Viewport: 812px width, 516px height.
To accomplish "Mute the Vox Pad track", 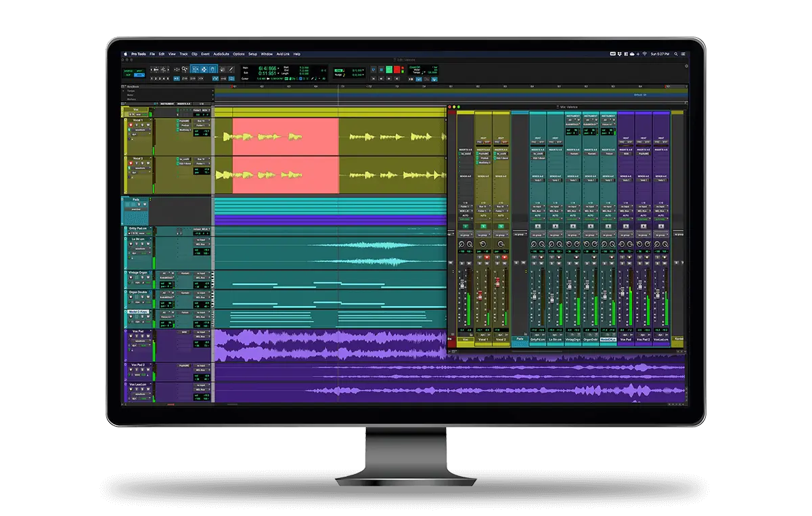I will pyautogui.click(x=148, y=337).
